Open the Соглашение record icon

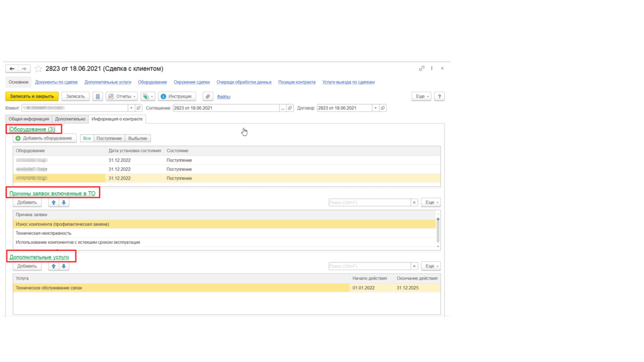(290, 108)
